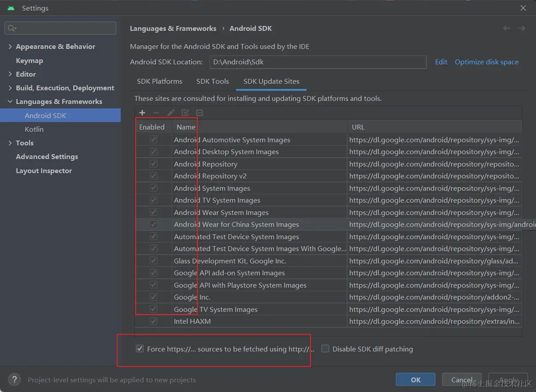Open the SDK Tools tab

tap(213, 81)
